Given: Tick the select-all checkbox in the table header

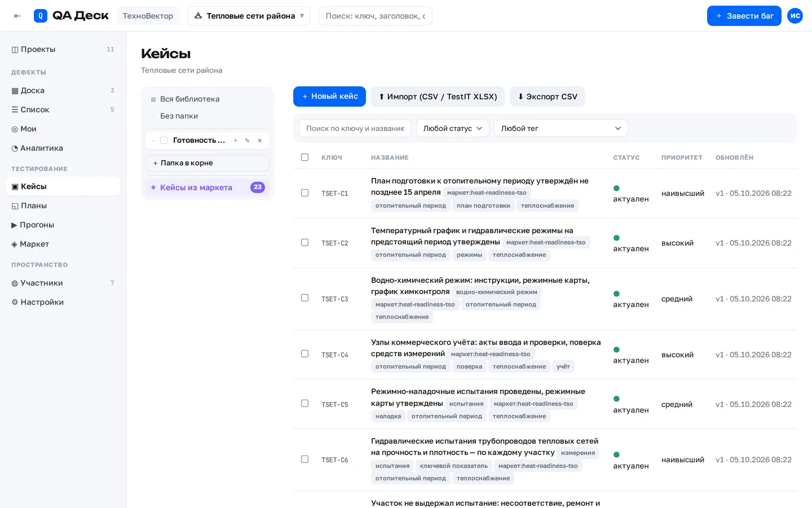Looking at the screenshot, I should coord(304,157).
